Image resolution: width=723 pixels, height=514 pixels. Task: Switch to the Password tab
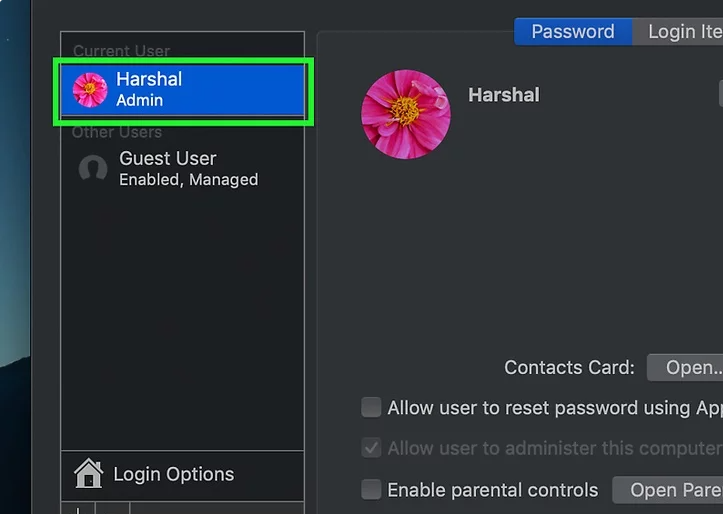pyautogui.click(x=572, y=31)
